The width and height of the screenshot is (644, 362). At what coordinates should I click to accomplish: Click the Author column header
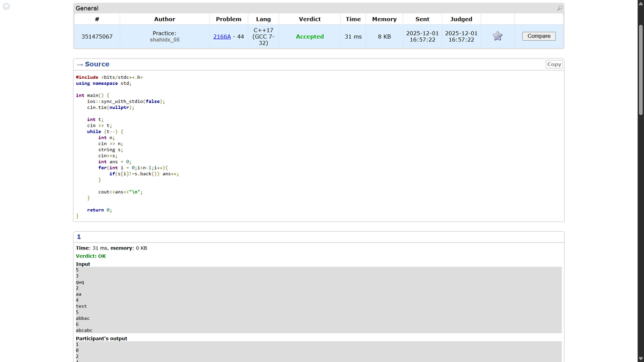click(x=165, y=19)
